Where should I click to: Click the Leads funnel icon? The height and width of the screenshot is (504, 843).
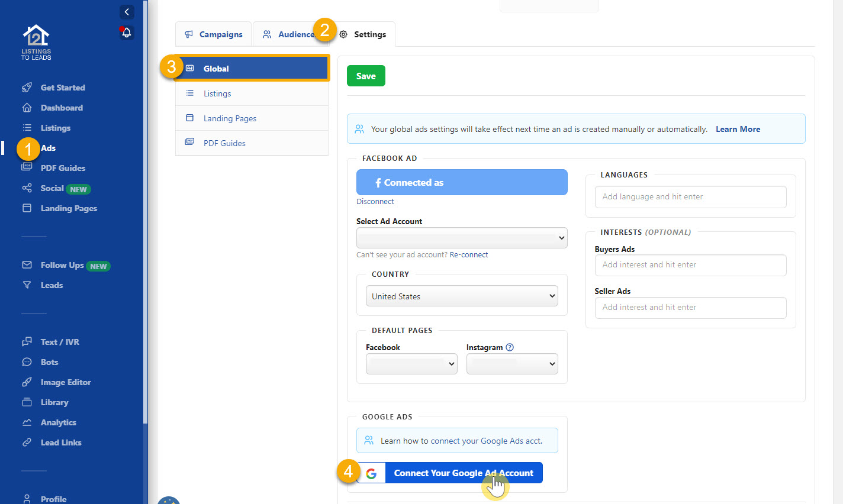tap(27, 285)
